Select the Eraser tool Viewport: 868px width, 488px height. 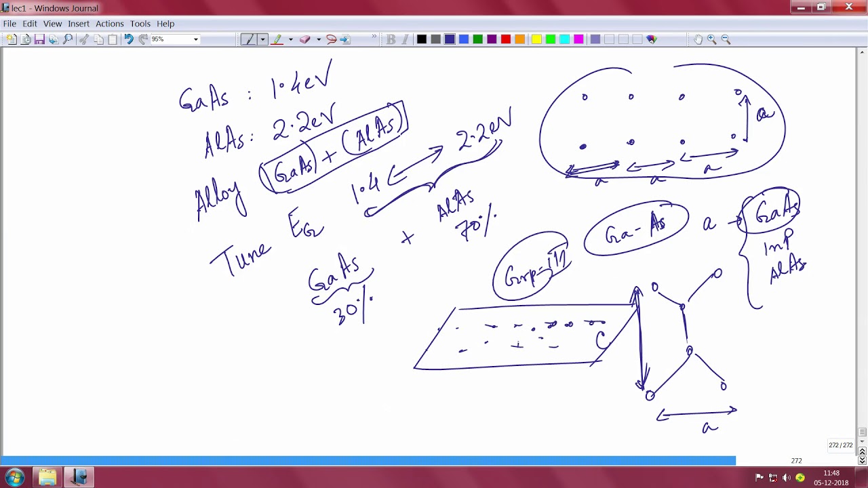[x=304, y=39]
